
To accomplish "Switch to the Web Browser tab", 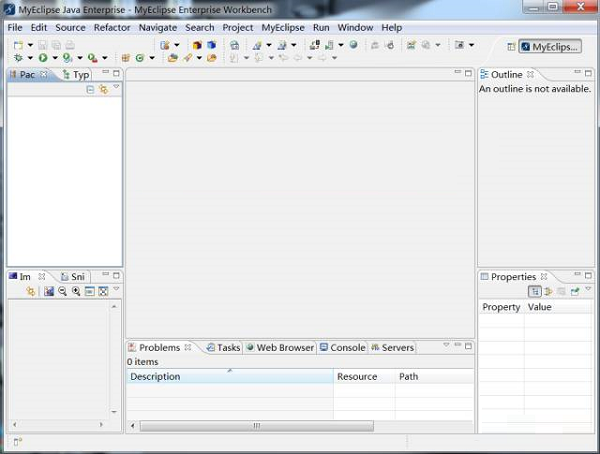I will 280,348.
